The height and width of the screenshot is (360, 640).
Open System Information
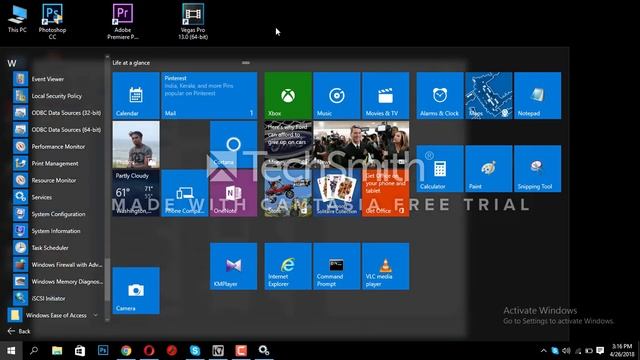tap(58, 231)
